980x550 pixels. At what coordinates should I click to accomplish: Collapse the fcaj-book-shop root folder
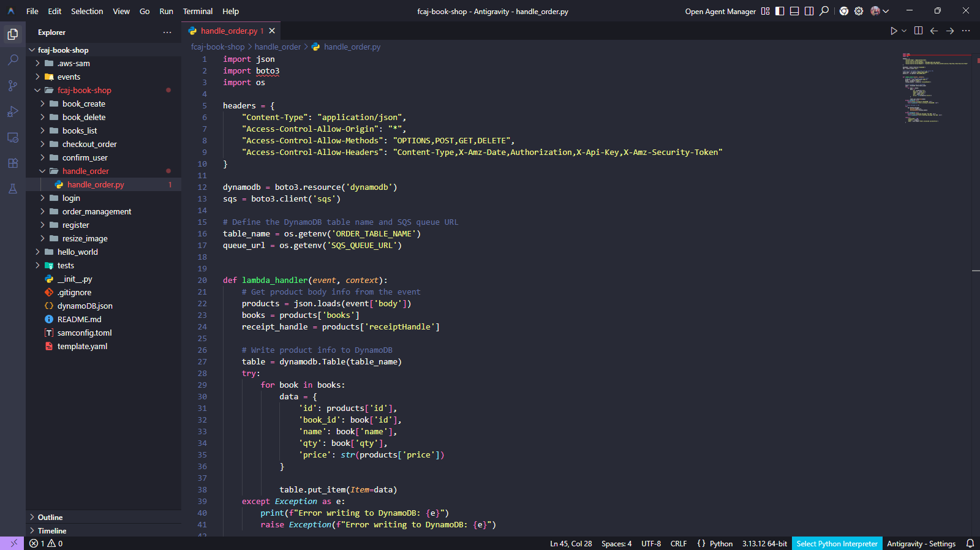[104, 50]
